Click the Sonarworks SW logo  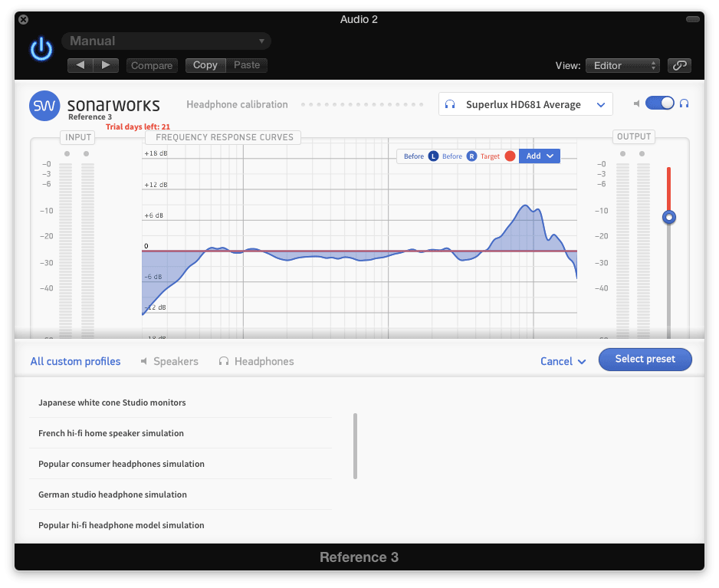pos(44,106)
